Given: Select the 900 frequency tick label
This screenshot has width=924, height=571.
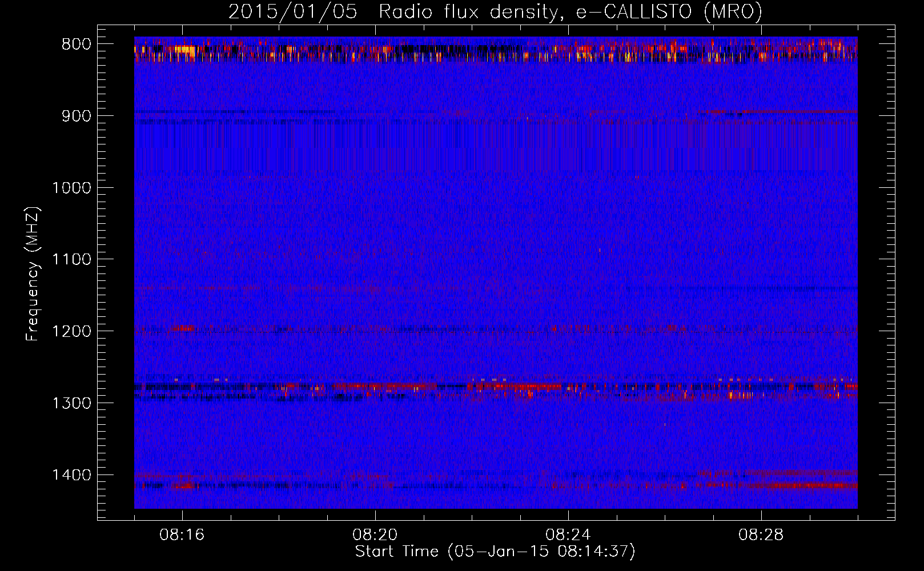Looking at the screenshot, I should [x=75, y=116].
